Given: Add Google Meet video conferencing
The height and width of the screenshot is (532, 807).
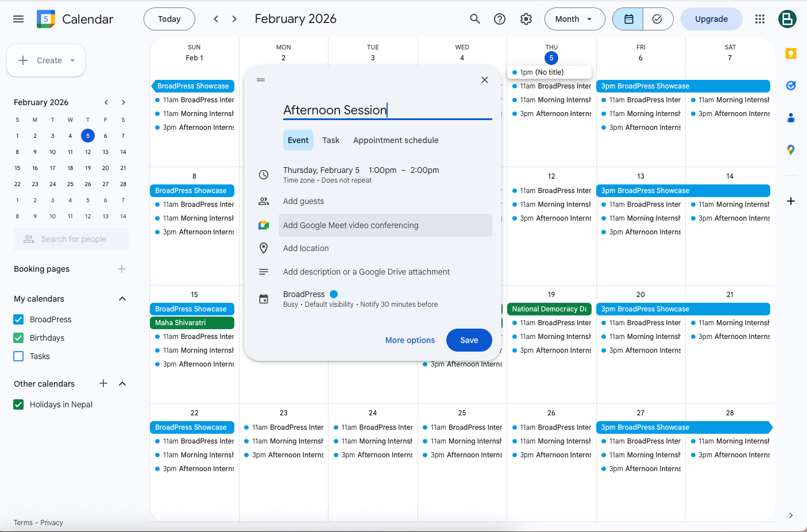Looking at the screenshot, I should click(x=385, y=225).
